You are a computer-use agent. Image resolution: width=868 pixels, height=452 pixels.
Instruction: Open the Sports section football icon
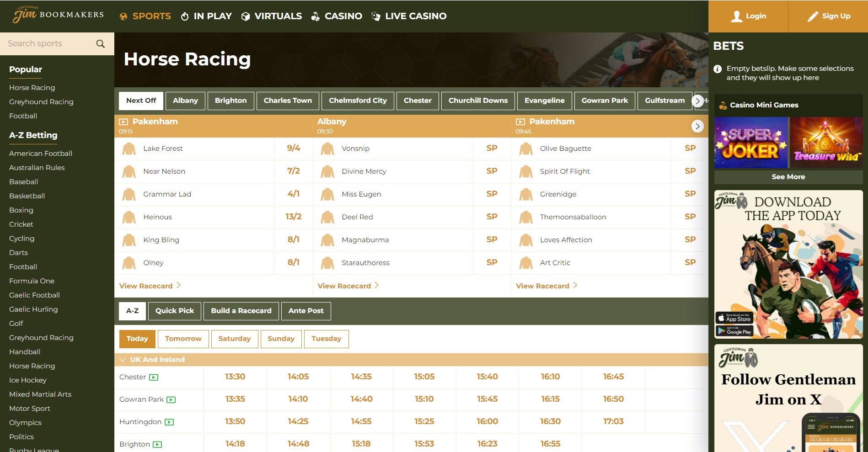123,16
